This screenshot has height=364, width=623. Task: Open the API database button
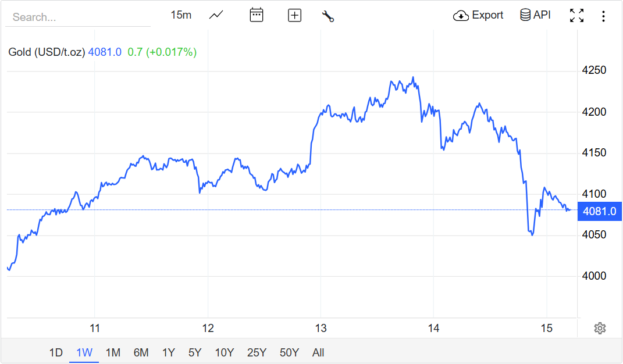535,15
